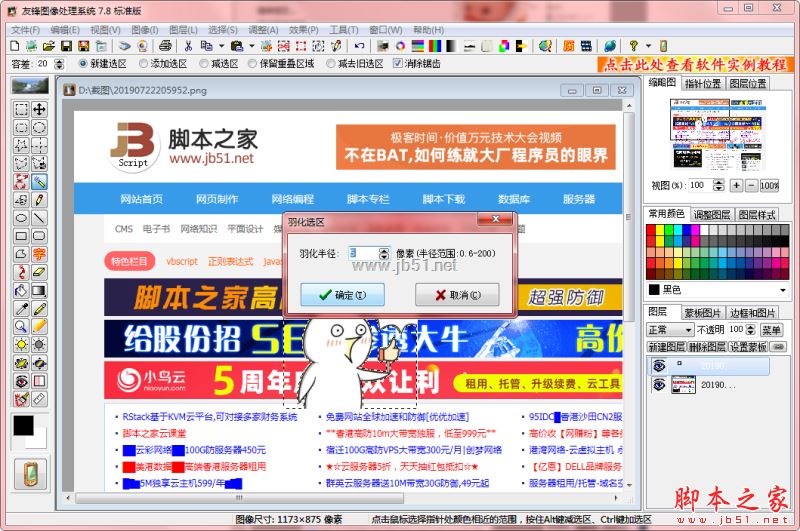Confirm feathering with 确定 button

pyautogui.click(x=342, y=295)
